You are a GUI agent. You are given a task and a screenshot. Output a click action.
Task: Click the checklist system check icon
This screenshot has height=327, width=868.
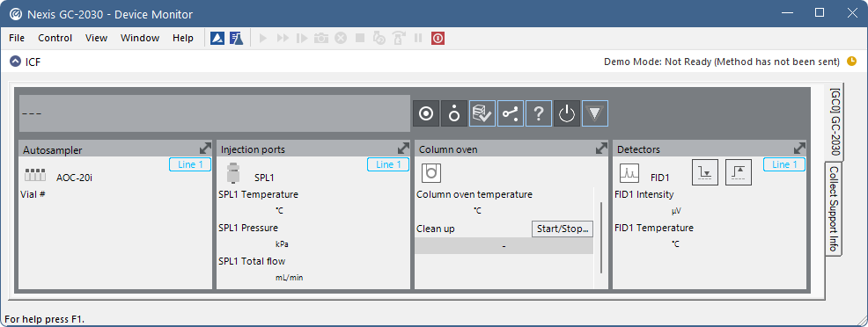(482, 113)
